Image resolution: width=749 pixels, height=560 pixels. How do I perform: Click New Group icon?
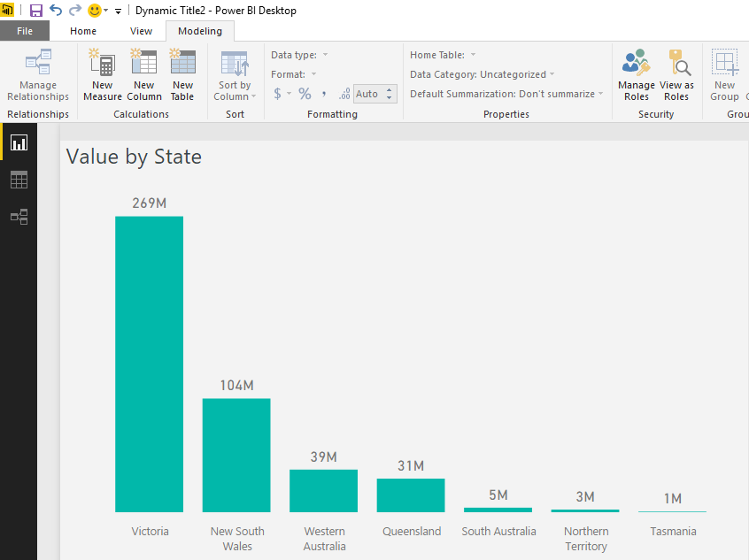click(724, 75)
